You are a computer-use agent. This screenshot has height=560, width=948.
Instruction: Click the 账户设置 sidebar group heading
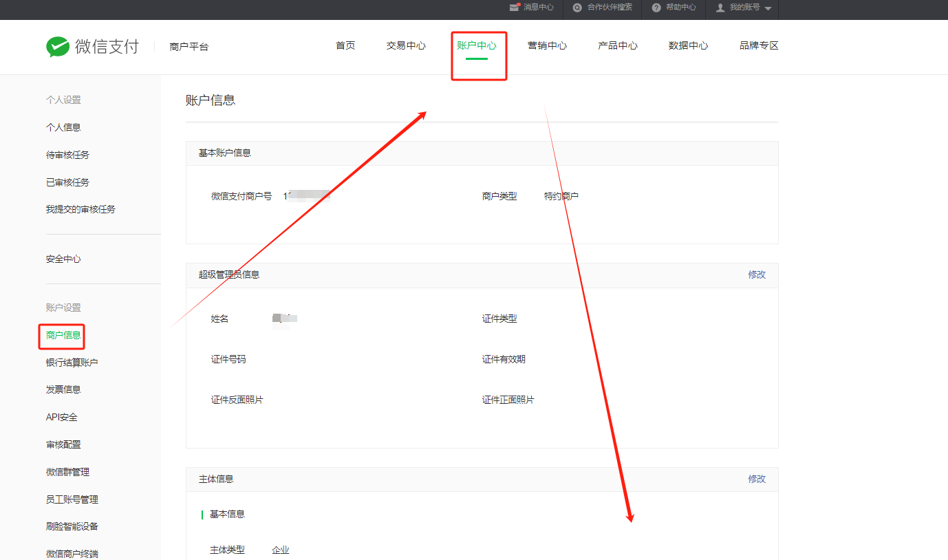coord(63,308)
